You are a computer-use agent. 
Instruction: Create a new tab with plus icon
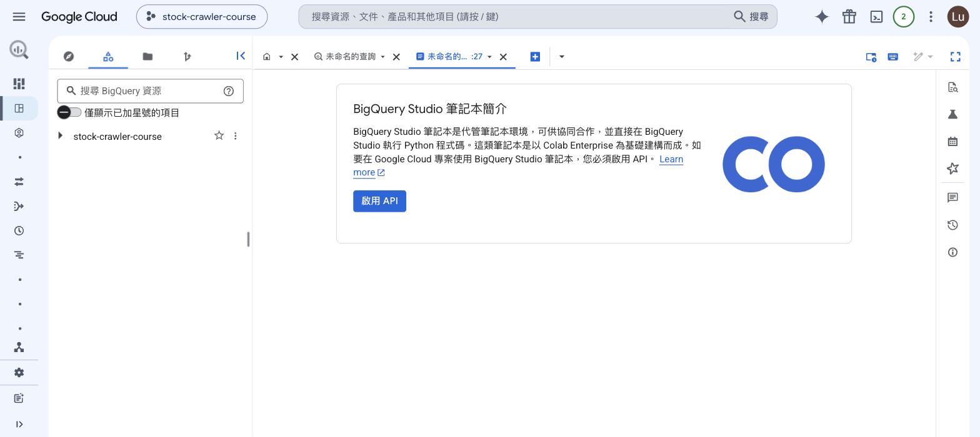[x=535, y=57]
